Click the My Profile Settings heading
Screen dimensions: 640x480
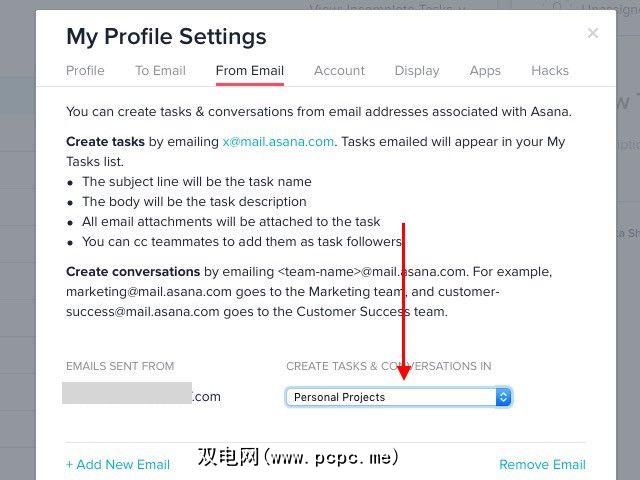click(166, 37)
